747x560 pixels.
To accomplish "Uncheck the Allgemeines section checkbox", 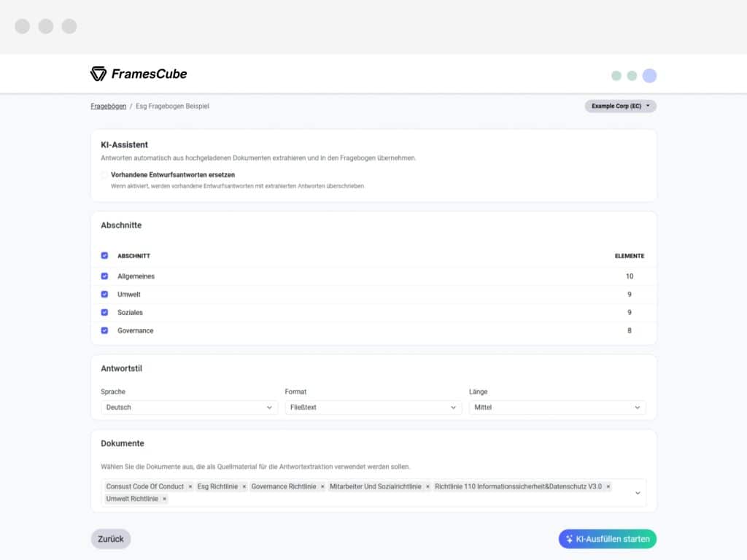I will tap(104, 276).
